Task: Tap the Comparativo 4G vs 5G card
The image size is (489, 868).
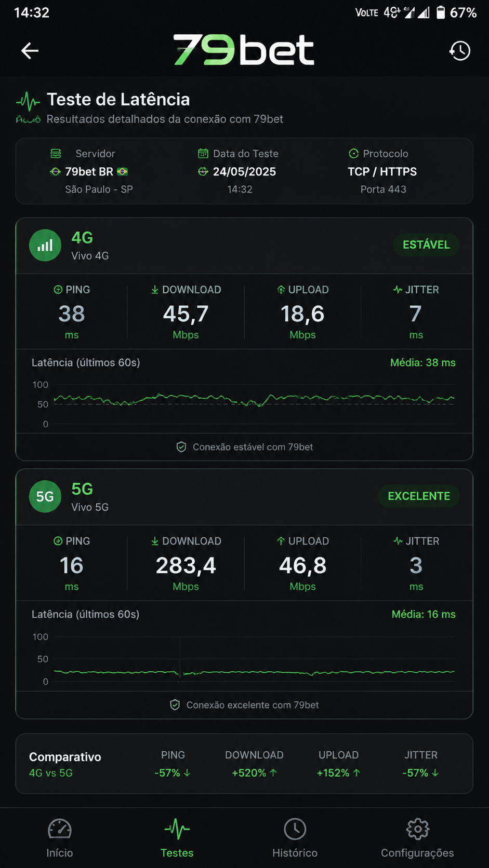Action: (x=244, y=764)
